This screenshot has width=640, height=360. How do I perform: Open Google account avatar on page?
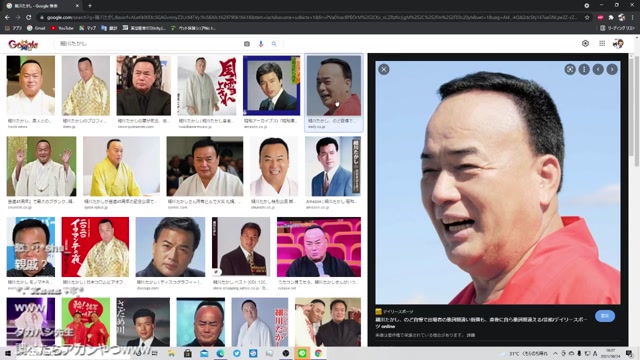tap(618, 43)
